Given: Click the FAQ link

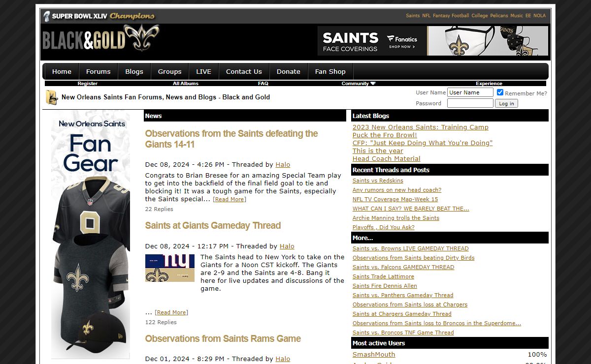Looking at the screenshot, I should (x=263, y=84).
